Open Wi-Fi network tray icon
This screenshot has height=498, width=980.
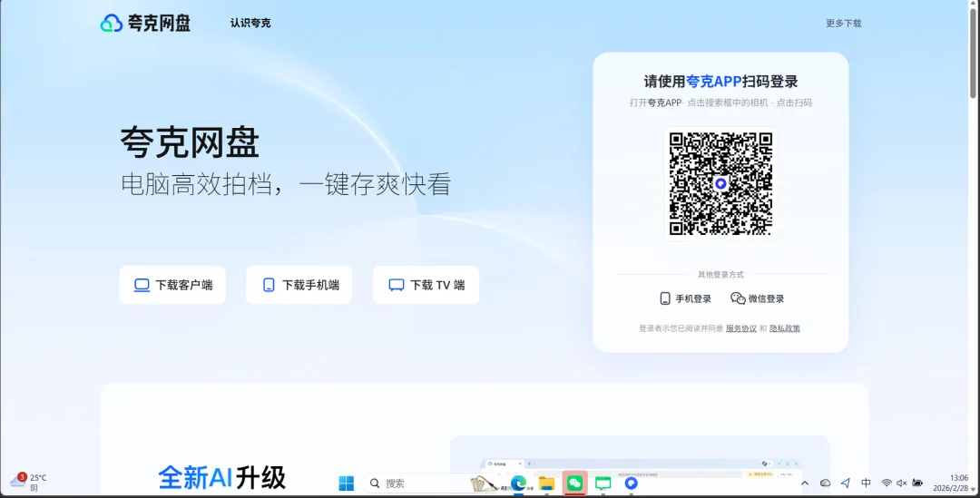point(887,483)
